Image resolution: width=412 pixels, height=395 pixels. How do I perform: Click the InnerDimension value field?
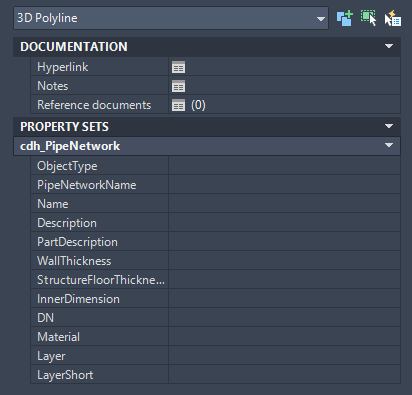click(284, 299)
